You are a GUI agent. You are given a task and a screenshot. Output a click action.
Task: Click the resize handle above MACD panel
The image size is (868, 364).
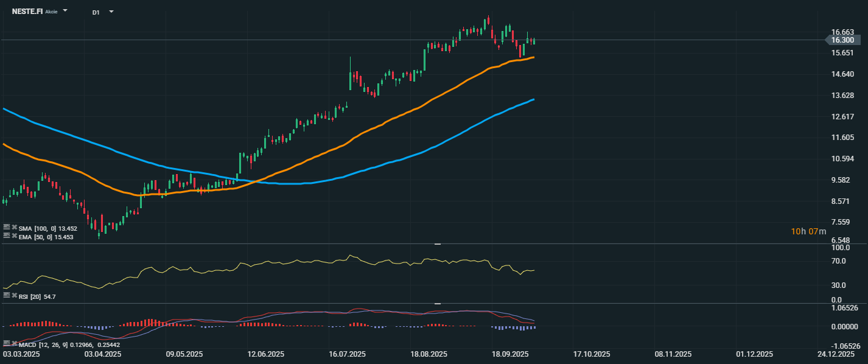[x=437, y=303]
